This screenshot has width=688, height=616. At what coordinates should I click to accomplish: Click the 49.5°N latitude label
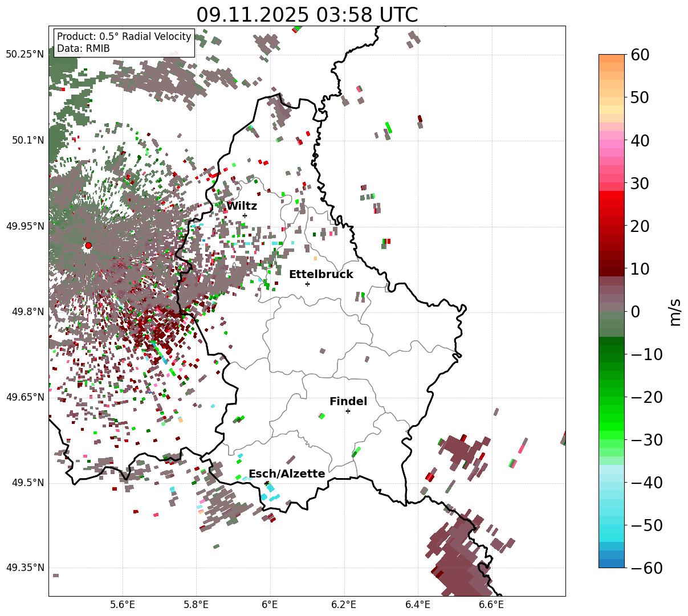click(x=27, y=483)
